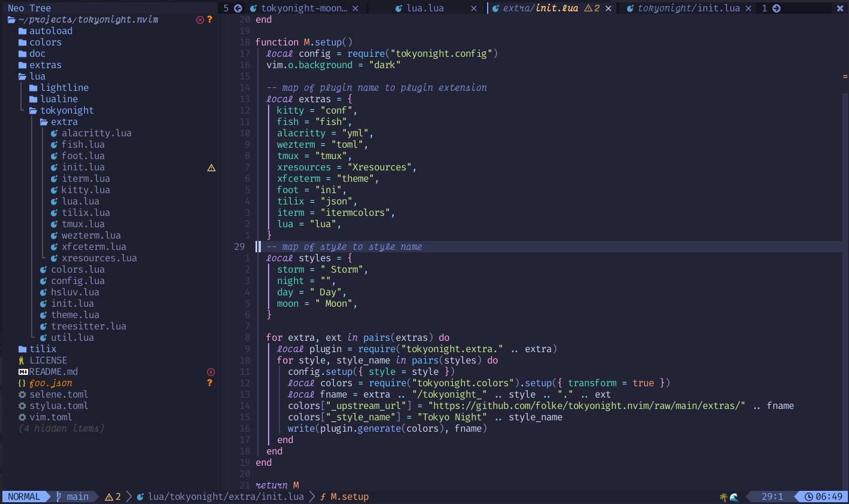
Task: Click M.setup in the breadcrumb statusline
Action: (x=349, y=497)
